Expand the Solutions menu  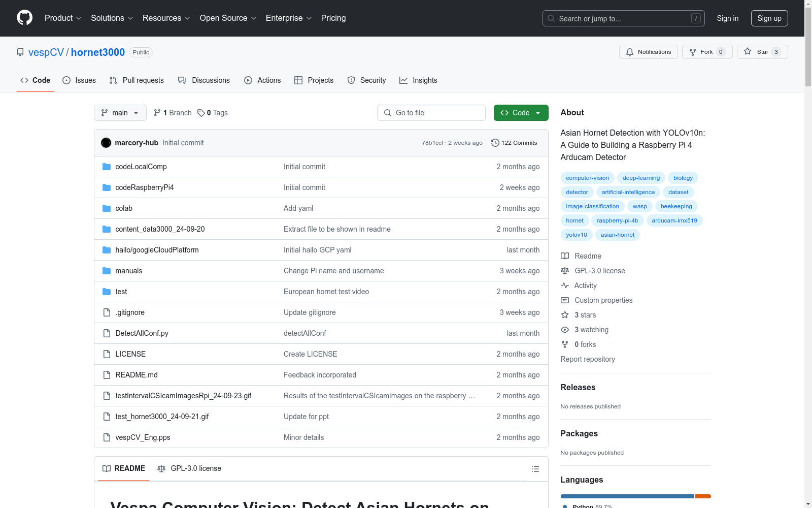(x=112, y=18)
